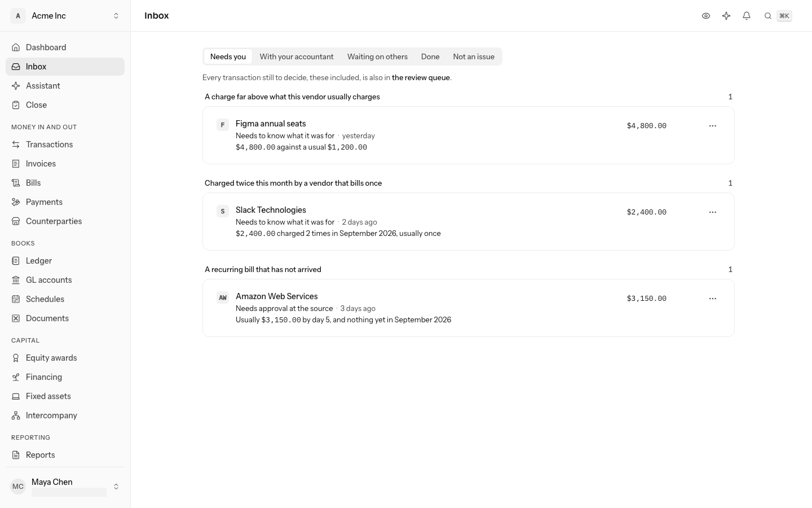Expand the Maya Chen account menu
The width and height of the screenshot is (812, 508).
(x=65, y=487)
